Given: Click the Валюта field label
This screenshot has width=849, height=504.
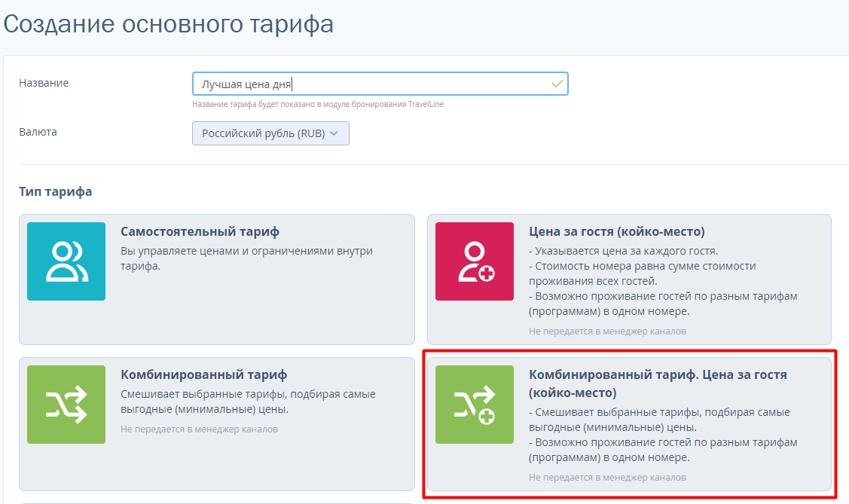Looking at the screenshot, I should click(38, 132).
